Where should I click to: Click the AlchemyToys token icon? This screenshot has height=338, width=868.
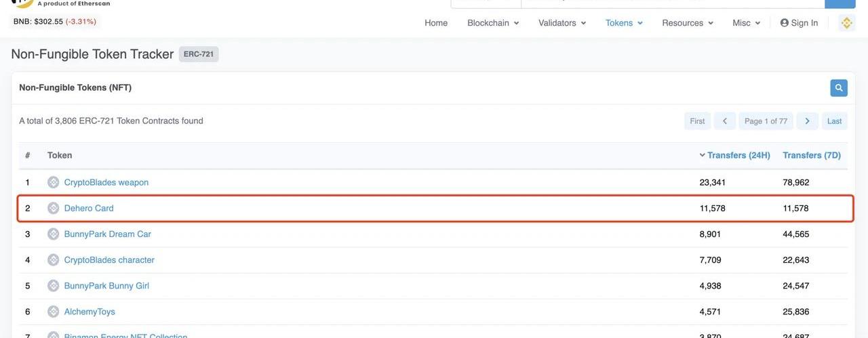[x=53, y=312]
